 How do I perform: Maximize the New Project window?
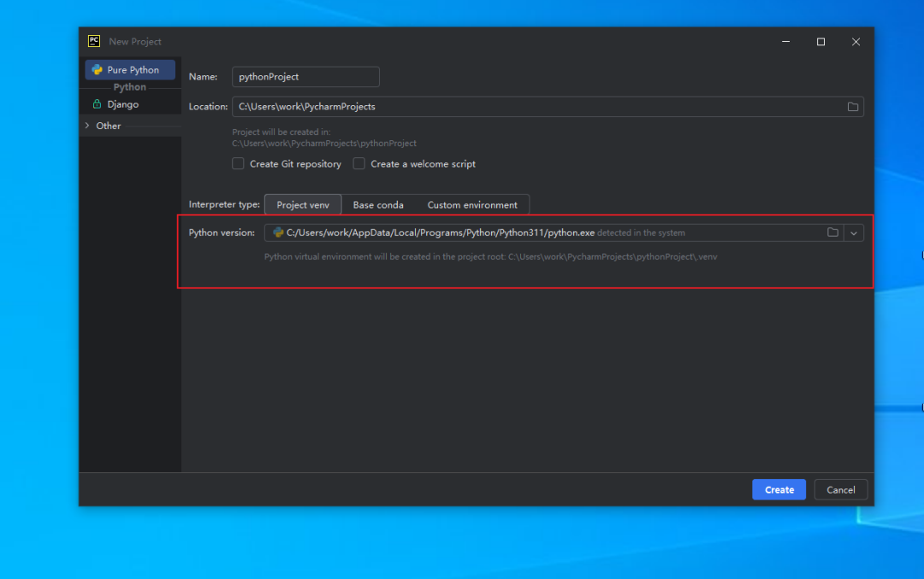pos(820,42)
